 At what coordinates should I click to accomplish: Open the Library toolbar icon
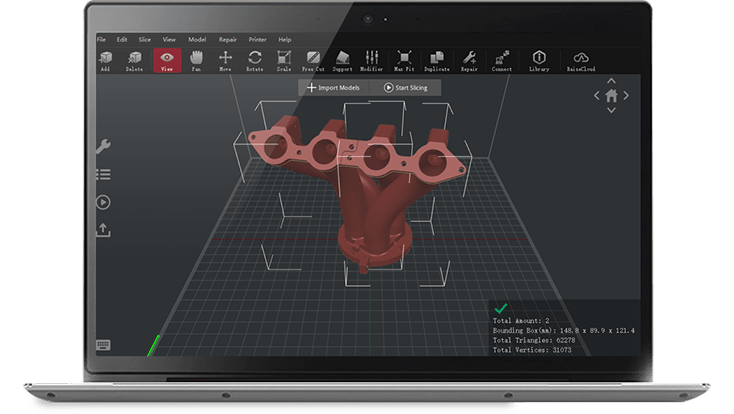point(539,60)
